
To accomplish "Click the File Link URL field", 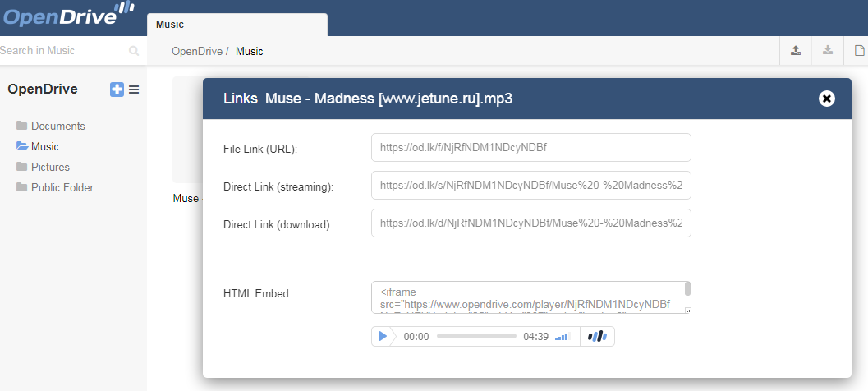I will point(530,147).
